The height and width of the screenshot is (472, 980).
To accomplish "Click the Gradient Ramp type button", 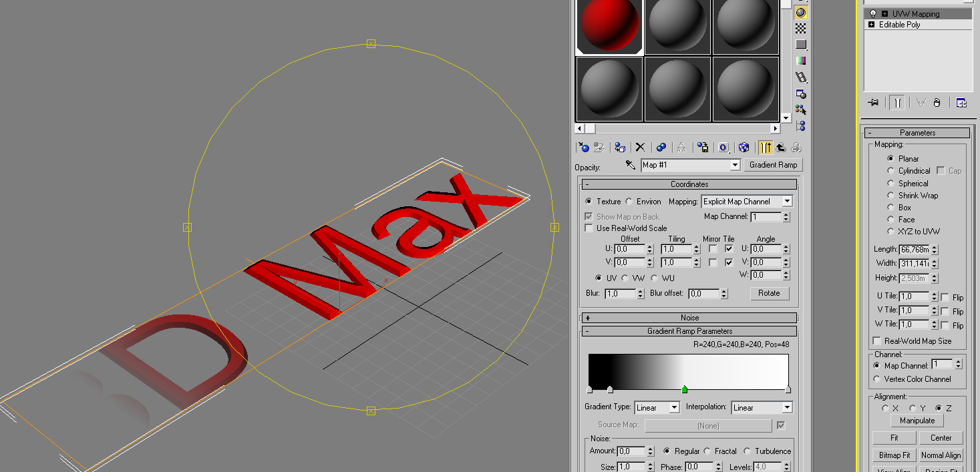I will [773, 165].
